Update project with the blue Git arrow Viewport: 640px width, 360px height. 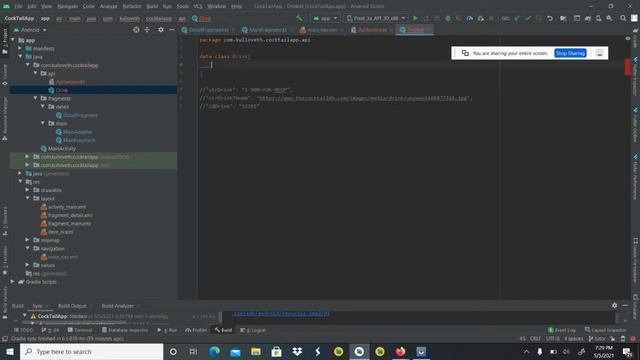[x=517, y=18]
